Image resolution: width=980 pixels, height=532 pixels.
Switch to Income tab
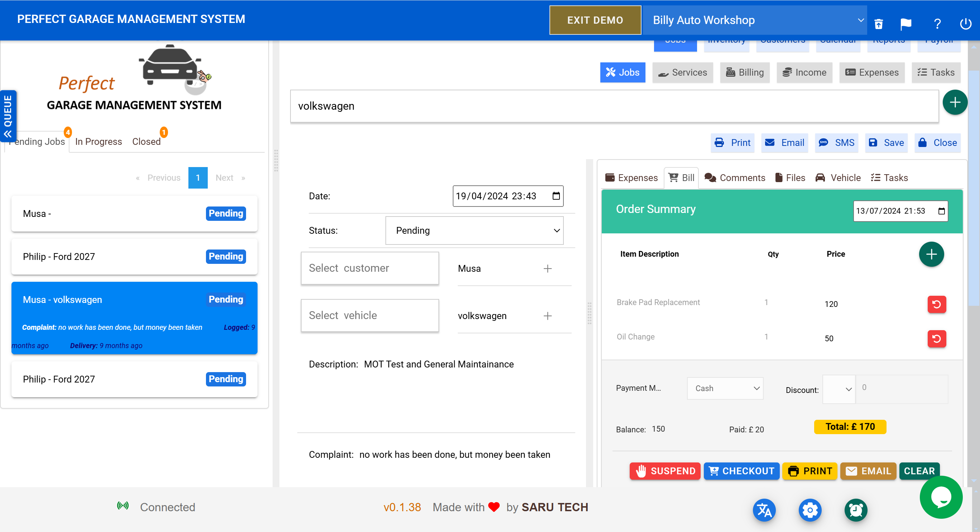point(804,73)
